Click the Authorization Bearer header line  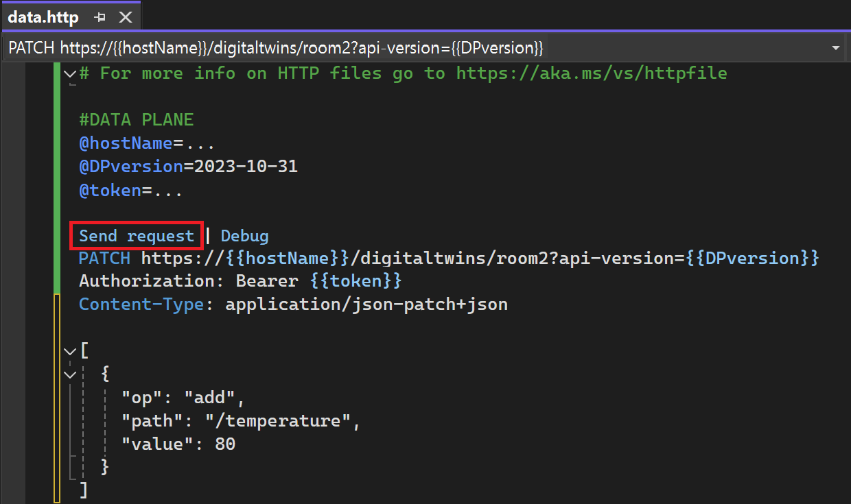(x=240, y=280)
